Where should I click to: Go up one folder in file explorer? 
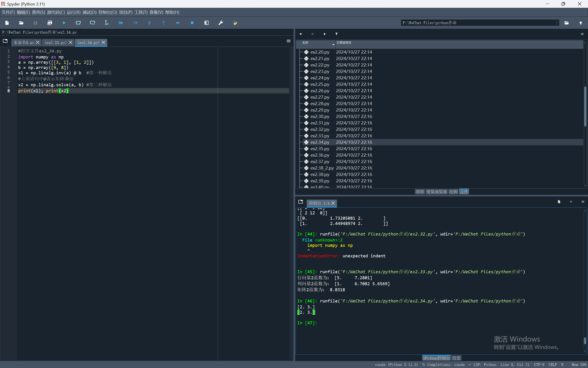point(325,34)
